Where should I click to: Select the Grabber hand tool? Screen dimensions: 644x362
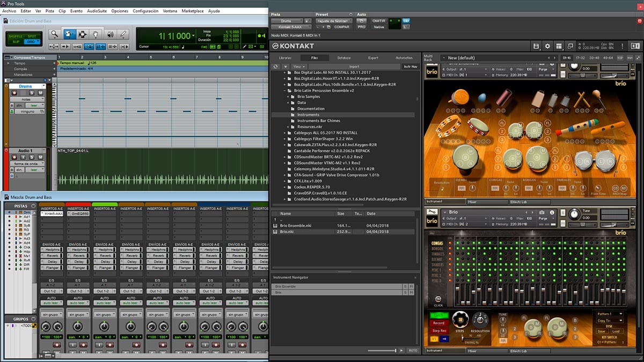coord(97,34)
